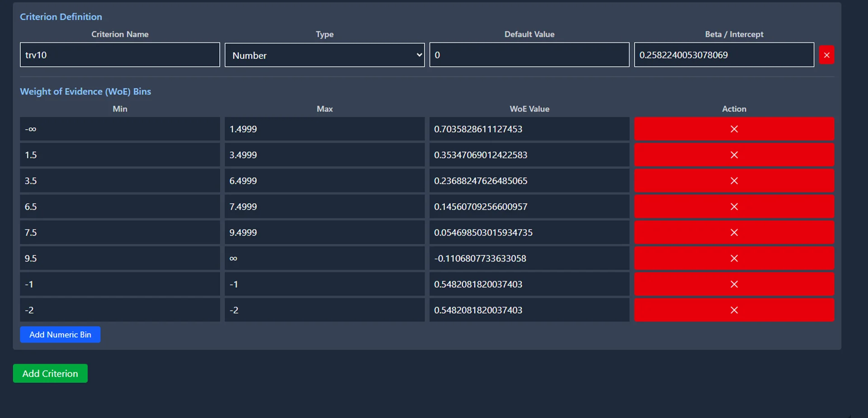Delete the bin from 9.5 to infinity
Image resolution: width=868 pixels, height=418 pixels.
point(734,258)
